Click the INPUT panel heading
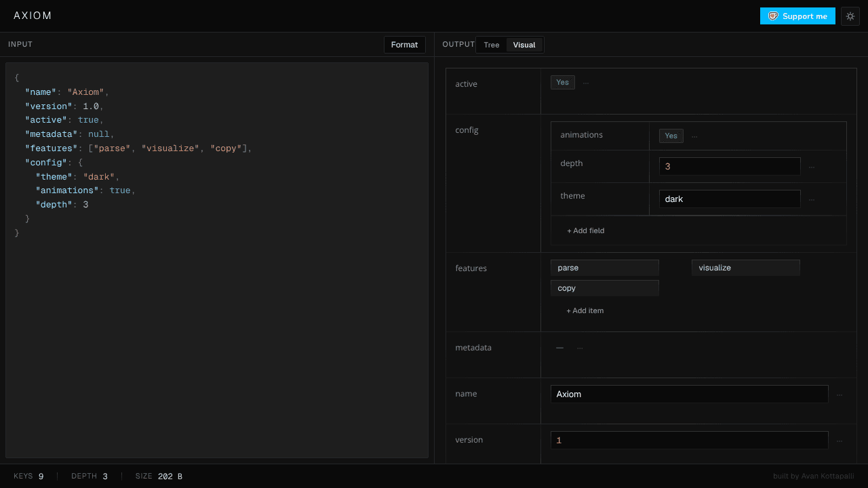Viewport: 868px width, 488px height. click(x=20, y=45)
